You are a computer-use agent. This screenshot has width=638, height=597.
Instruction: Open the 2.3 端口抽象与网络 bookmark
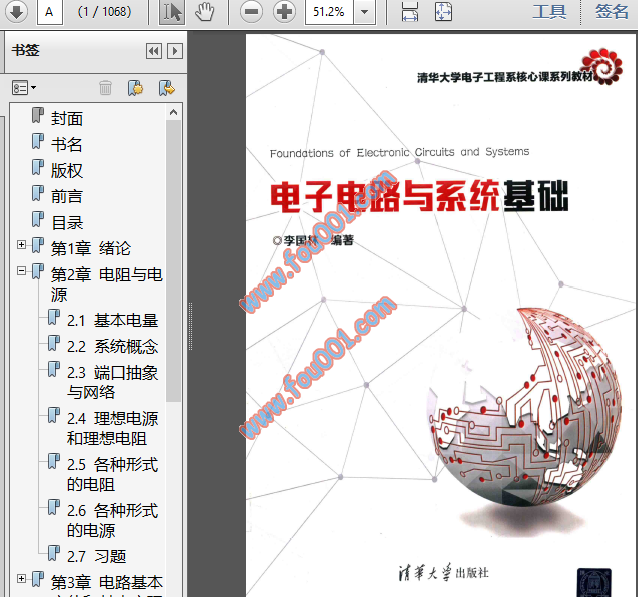112,383
